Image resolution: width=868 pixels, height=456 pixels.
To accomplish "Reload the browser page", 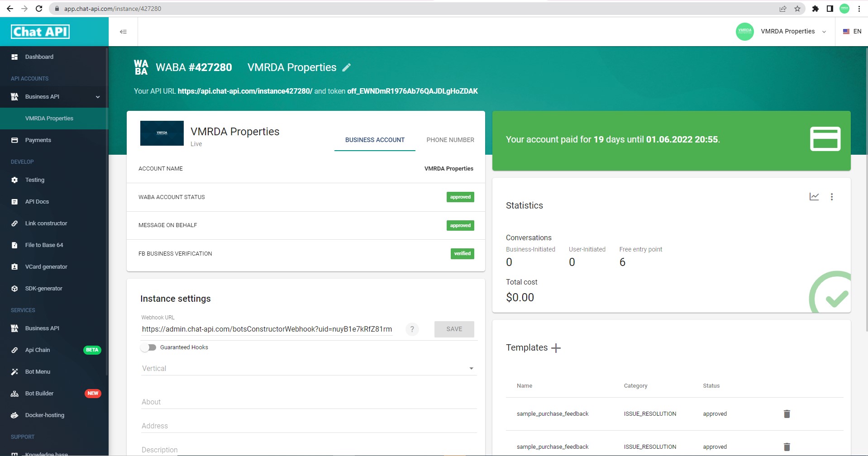I will (x=39, y=9).
